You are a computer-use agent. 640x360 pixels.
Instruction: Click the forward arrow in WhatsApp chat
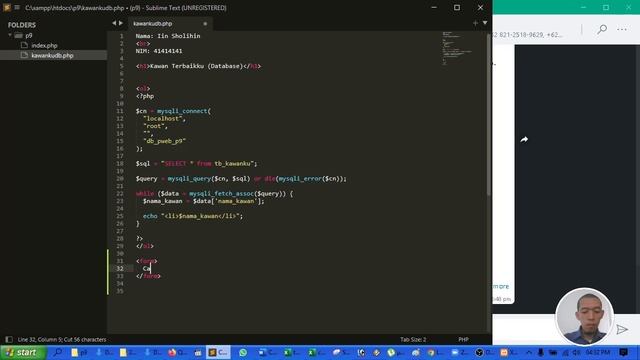(524, 140)
